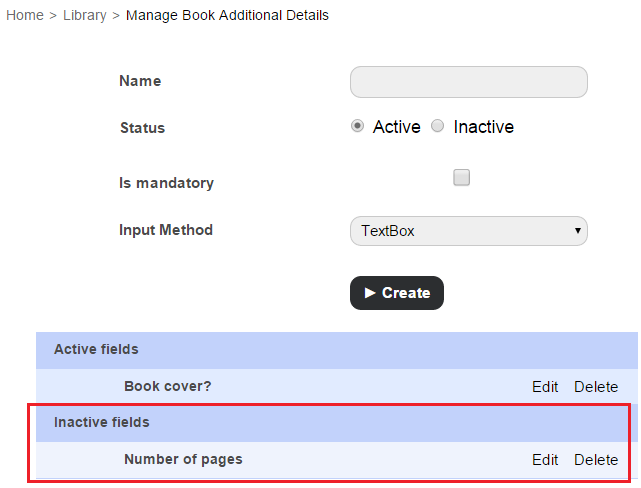Open the Input Method TextBox dropdown
This screenshot has height=488, width=641.
point(468,231)
